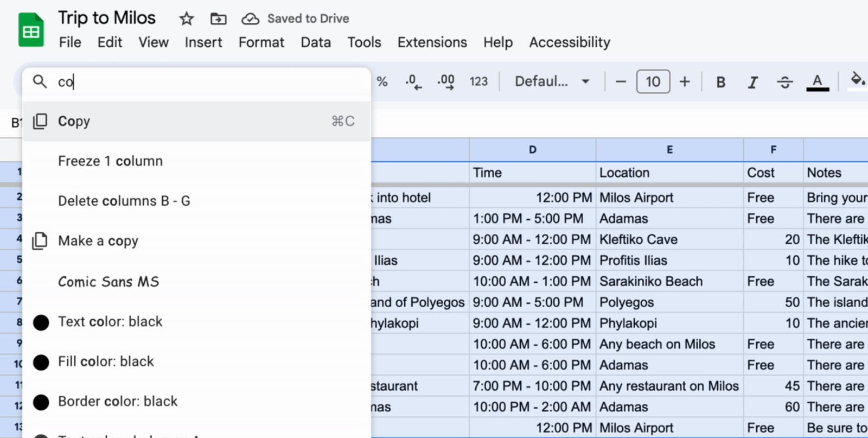The width and height of the screenshot is (868, 438).
Task: Toggle bold formatting
Action: (720, 82)
